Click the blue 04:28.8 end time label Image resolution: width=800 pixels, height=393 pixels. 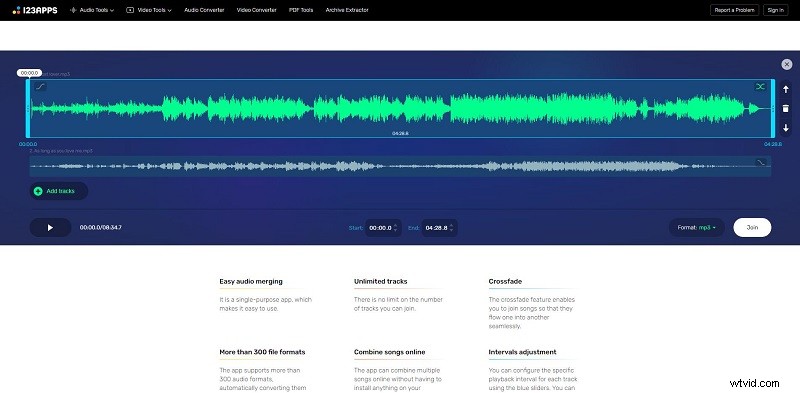[772, 144]
